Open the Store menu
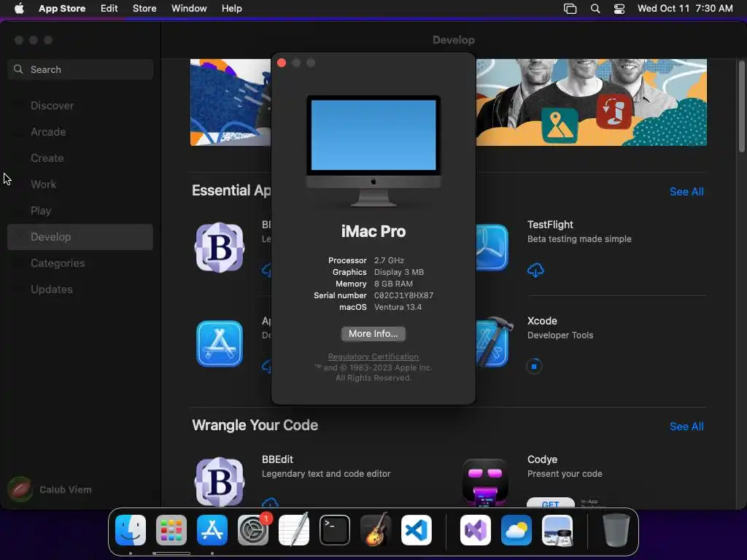Viewport: 747px width, 560px height. 144,8
